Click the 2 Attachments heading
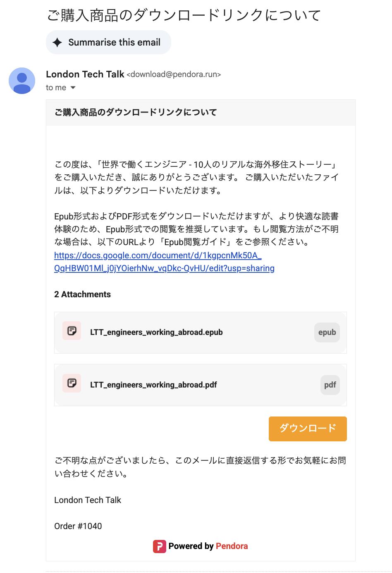Image resolution: width=392 pixels, height=573 pixels. (x=82, y=294)
